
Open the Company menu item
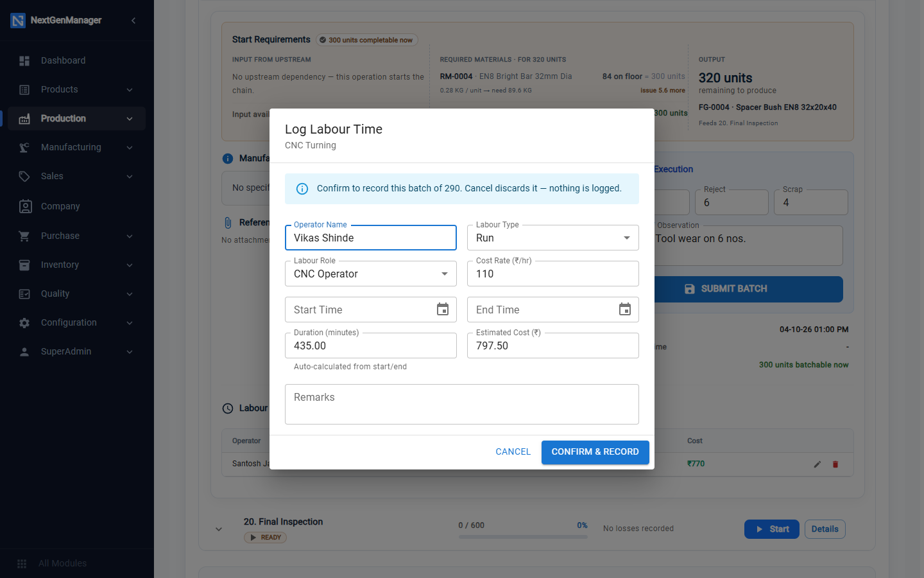pyautogui.click(x=77, y=206)
